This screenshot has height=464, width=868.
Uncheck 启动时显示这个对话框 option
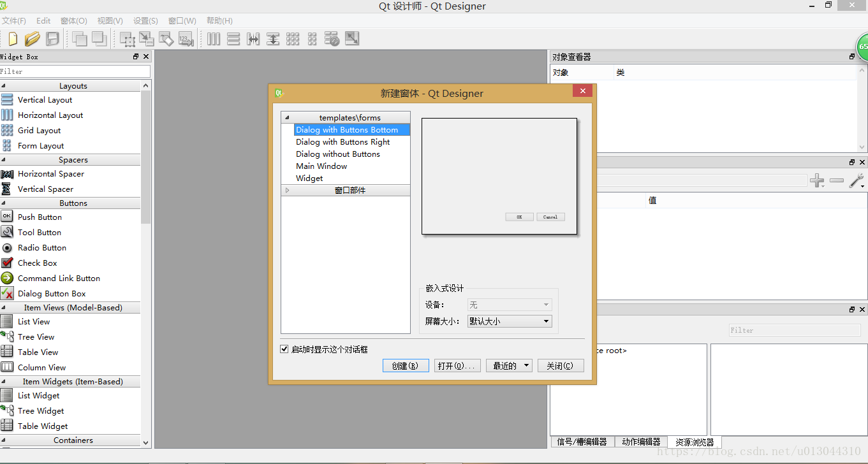pos(284,349)
